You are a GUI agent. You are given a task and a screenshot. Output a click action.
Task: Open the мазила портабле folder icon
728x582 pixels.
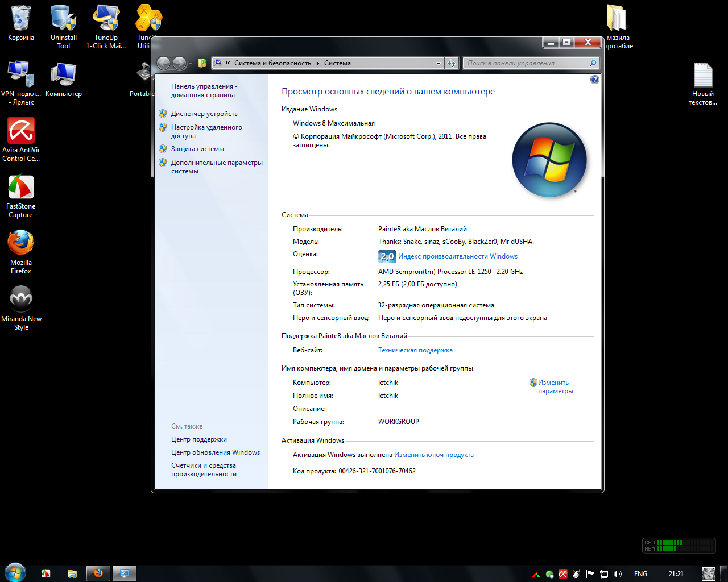[x=618, y=27]
